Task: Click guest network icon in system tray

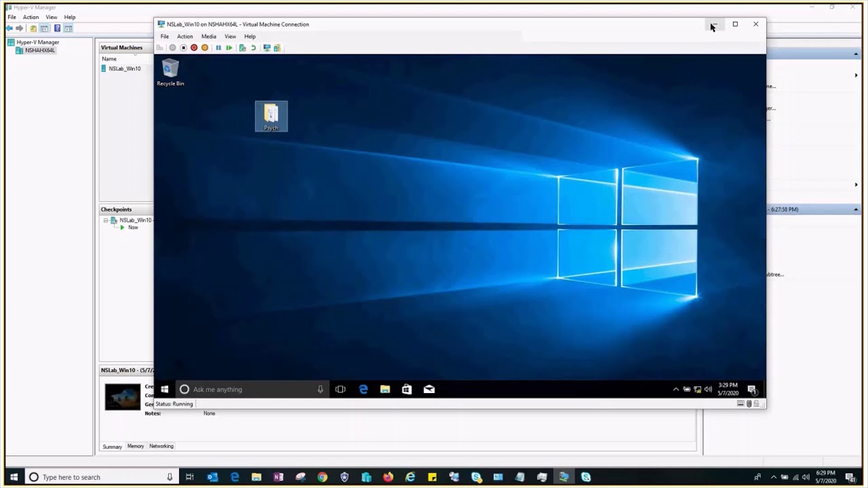Action: [x=697, y=389]
